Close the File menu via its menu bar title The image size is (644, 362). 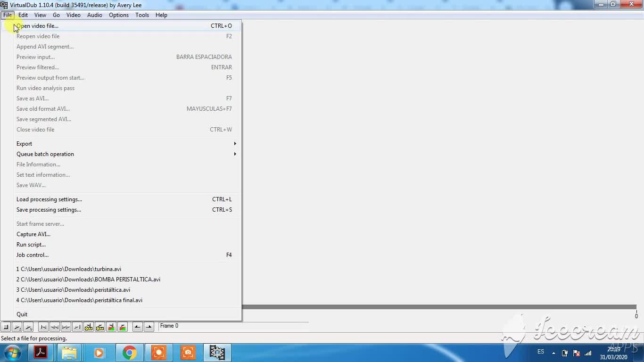pyautogui.click(x=8, y=15)
